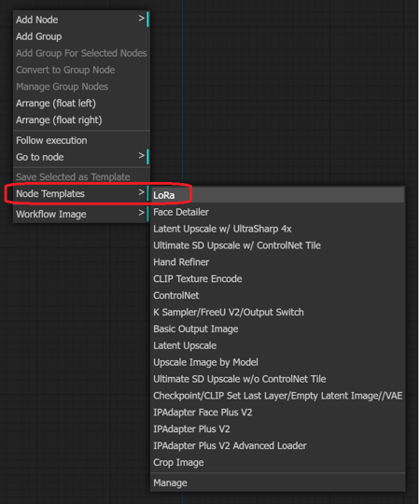The width and height of the screenshot is (420, 504).
Task: Select Basic Output Image template
Action: 277,329
